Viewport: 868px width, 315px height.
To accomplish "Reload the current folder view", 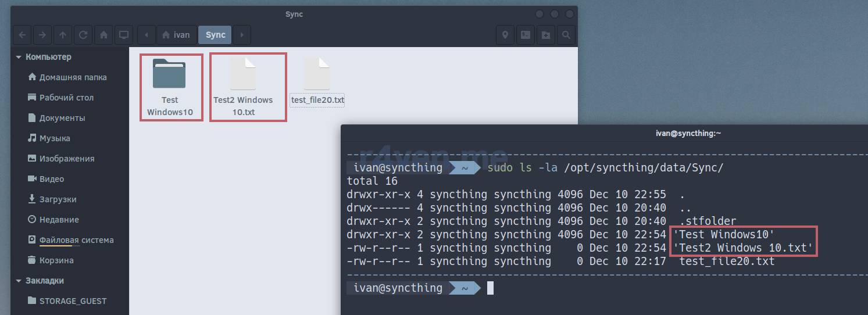I will point(83,35).
